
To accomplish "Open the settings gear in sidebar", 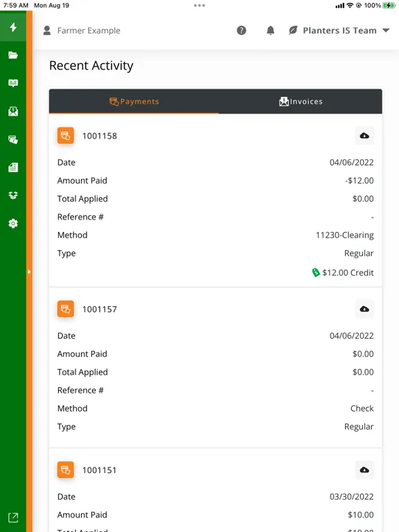I will (13, 223).
